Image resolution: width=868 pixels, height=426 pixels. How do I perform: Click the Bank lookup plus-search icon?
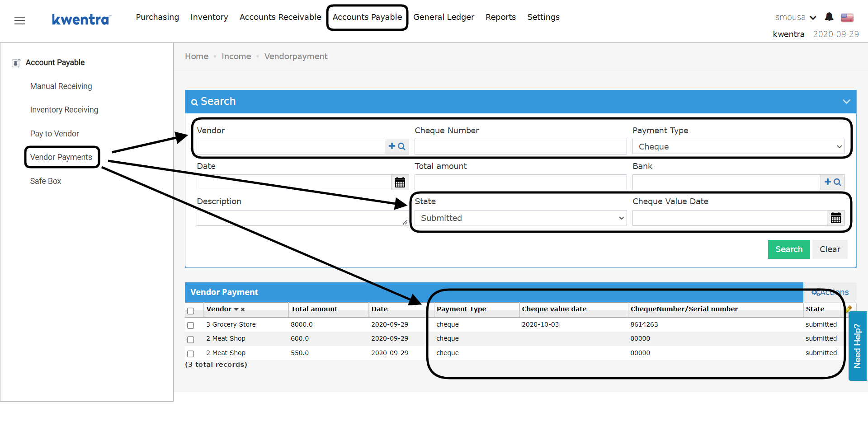click(x=832, y=182)
